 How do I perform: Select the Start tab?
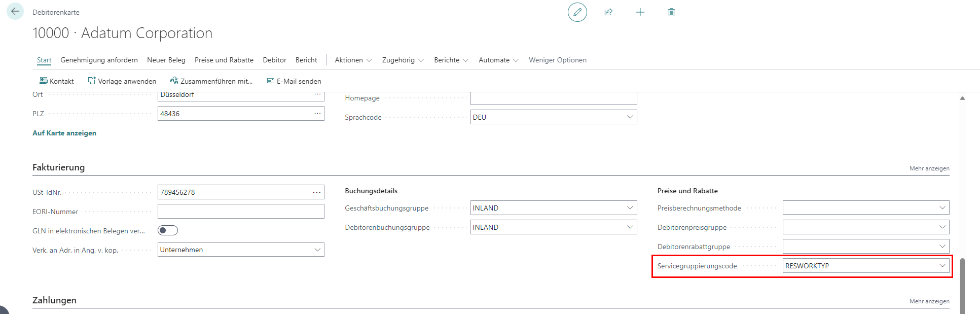[44, 60]
